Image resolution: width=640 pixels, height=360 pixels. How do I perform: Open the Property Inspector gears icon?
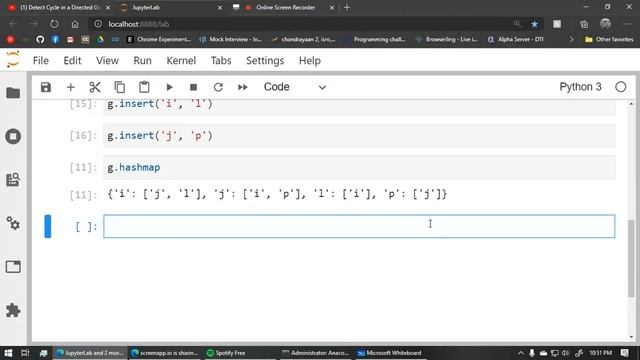point(13,223)
